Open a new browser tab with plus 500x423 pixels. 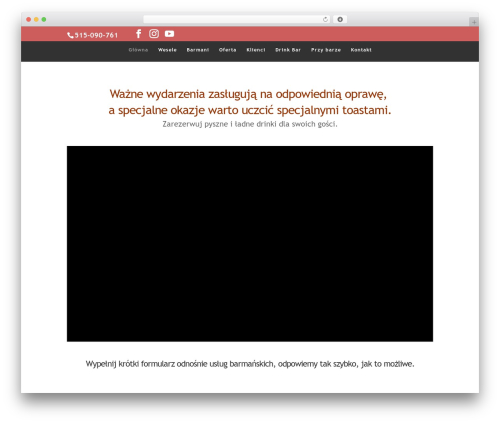[x=474, y=22]
